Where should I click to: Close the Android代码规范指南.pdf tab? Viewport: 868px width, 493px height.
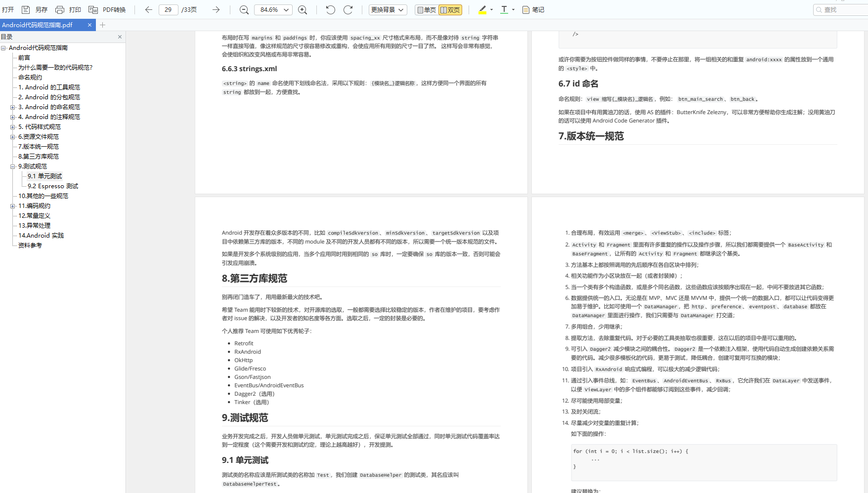pyautogui.click(x=89, y=25)
